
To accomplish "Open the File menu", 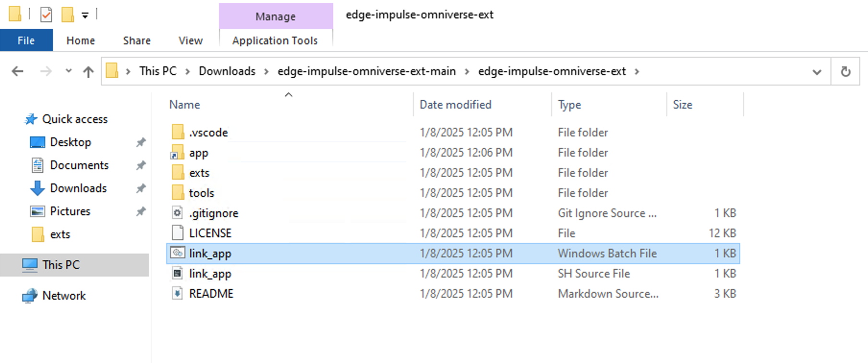I will click(x=26, y=40).
